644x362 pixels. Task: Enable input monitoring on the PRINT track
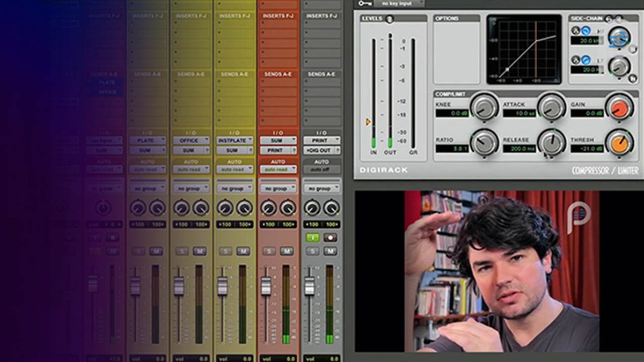click(313, 237)
